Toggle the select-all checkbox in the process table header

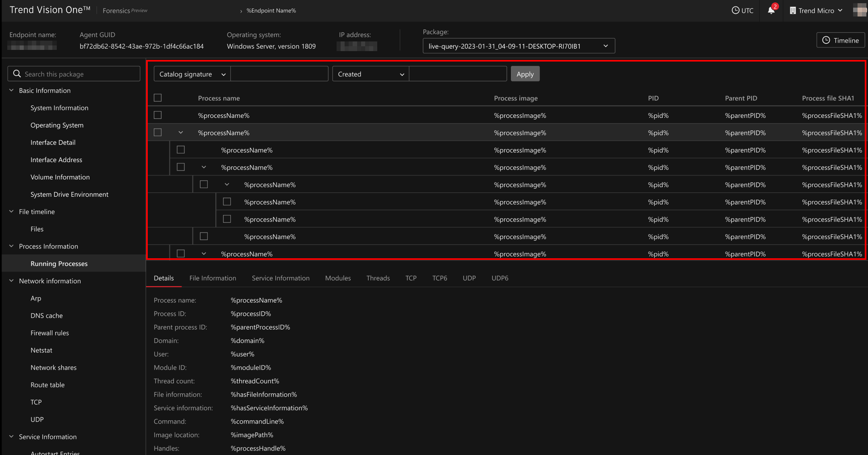(x=157, y=98)
